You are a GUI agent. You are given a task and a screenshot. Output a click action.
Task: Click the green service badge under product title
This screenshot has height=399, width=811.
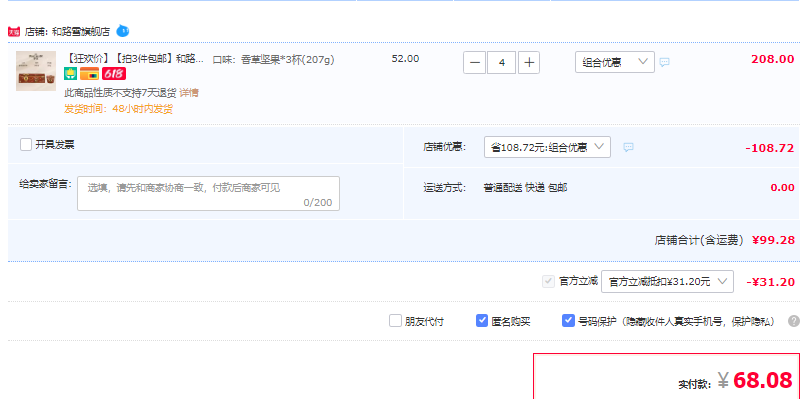(70, 74)
